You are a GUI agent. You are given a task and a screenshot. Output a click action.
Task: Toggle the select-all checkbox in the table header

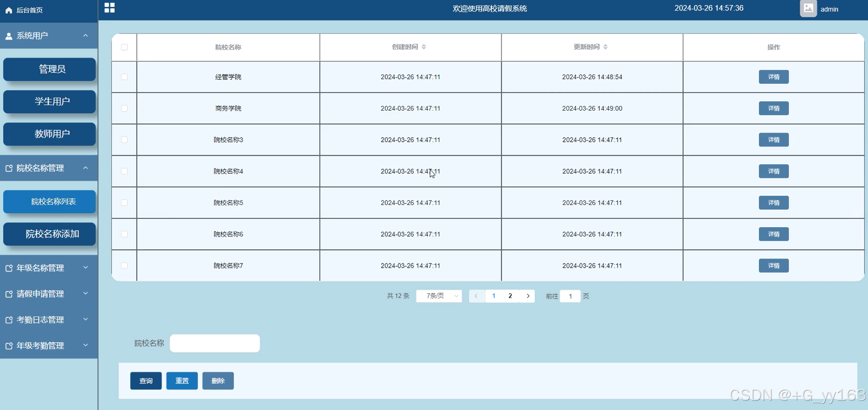(124, 47)
